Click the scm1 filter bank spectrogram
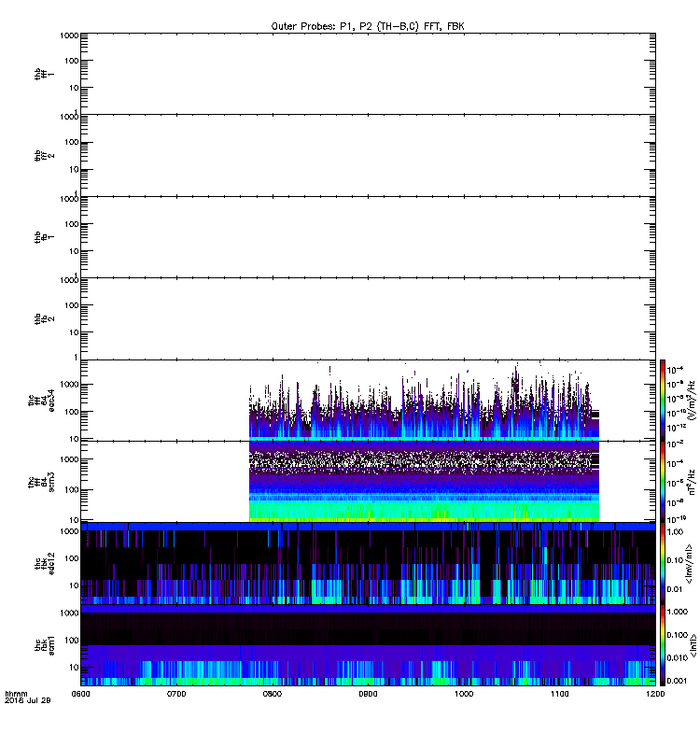This screenshot has width=700, height=747. [368, 645]
